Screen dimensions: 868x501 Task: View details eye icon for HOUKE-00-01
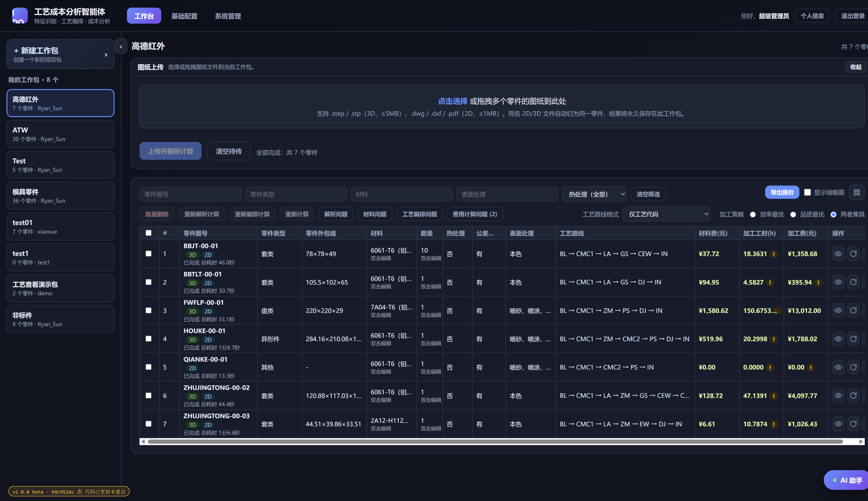(838, 339)
